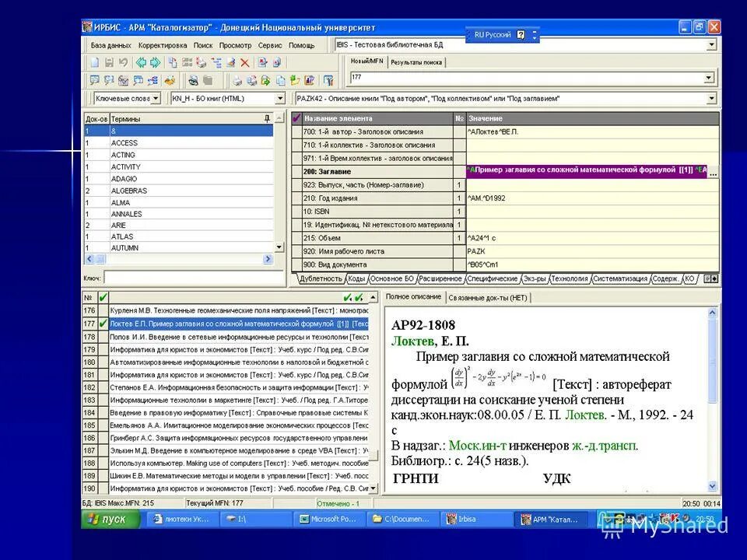This screenshot has width=747, height=560.
Task: Follow the Моск.ин-т link in the description
Action: 477,445
